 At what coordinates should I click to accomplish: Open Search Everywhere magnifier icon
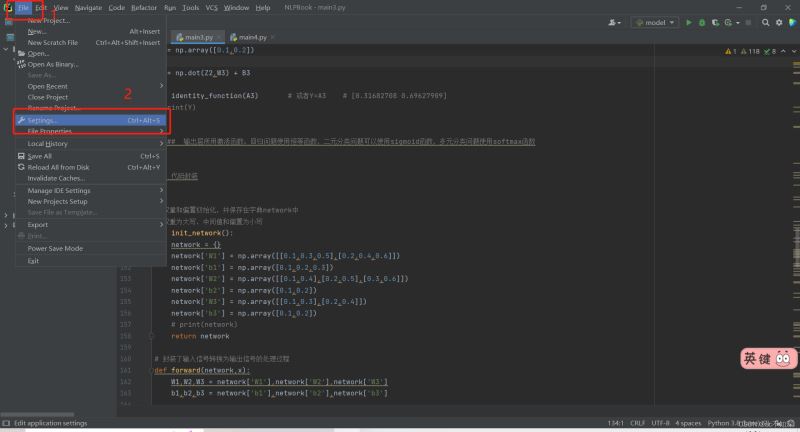tap(765, 22)
